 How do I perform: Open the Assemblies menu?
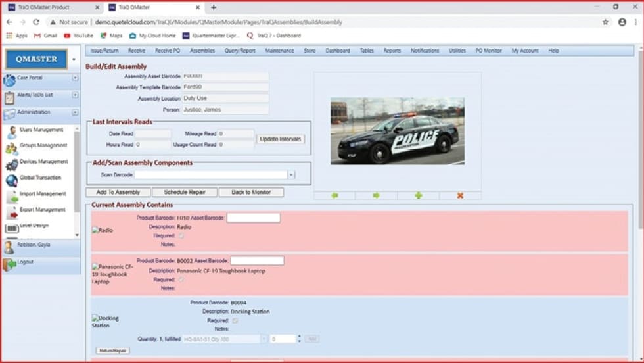(202, 51)
